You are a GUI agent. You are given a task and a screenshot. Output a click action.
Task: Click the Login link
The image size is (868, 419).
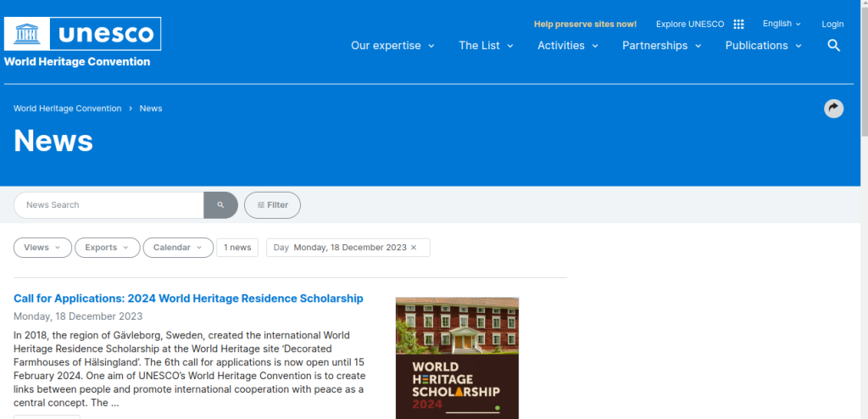[832, 25]
